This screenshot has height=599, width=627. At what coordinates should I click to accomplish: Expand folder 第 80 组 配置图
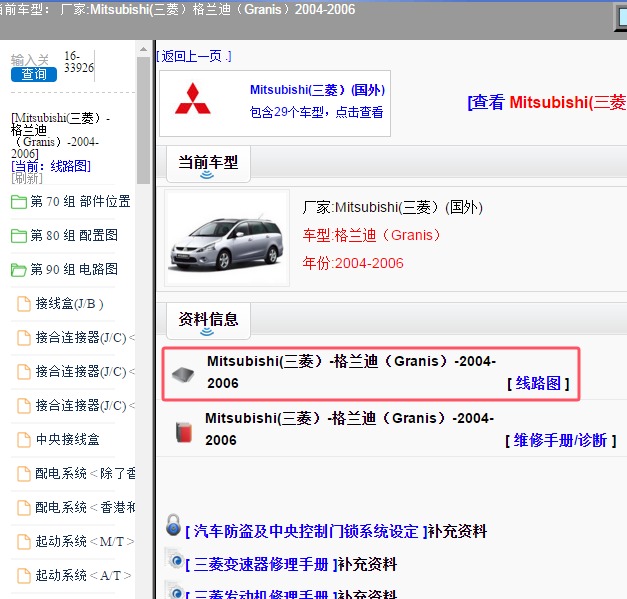pyautogui.click(x=74, y=236)
